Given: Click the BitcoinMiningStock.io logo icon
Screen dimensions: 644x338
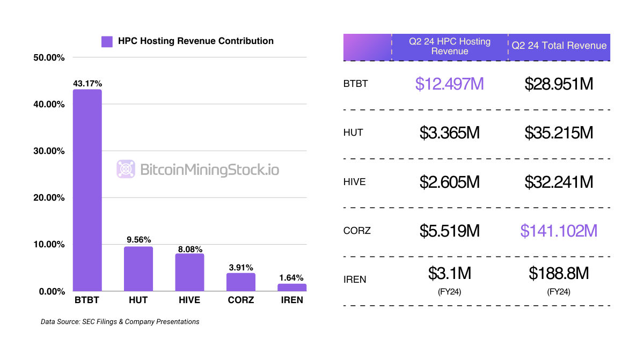Looking at the screenshot, I should click(x=126, y=170).
